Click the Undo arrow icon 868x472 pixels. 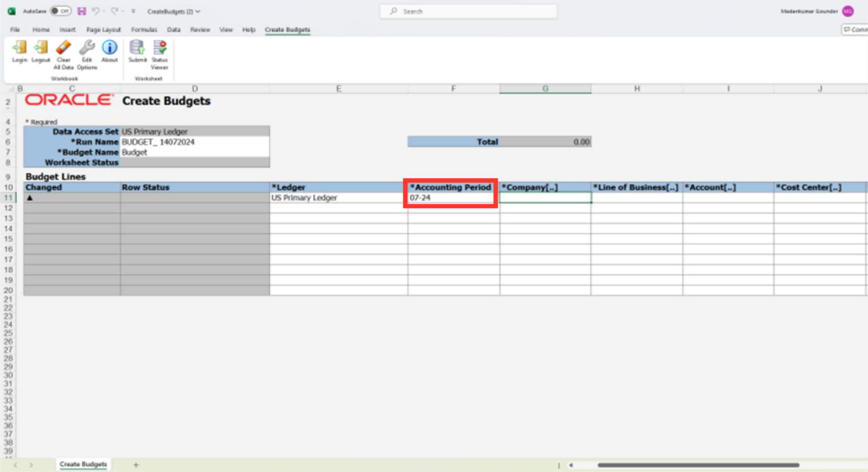tap(95, 12)
